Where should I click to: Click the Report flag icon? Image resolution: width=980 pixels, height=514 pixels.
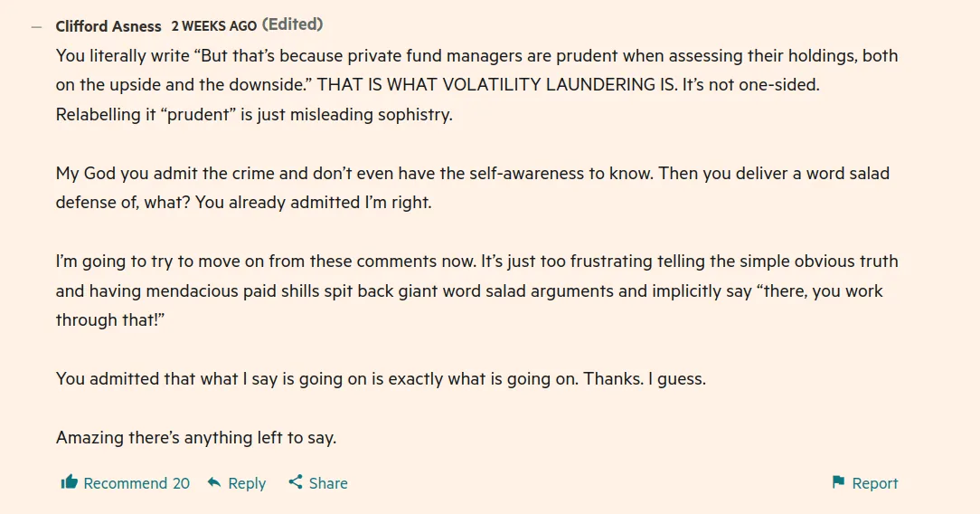pyautogui.click(x=838, y=482)
